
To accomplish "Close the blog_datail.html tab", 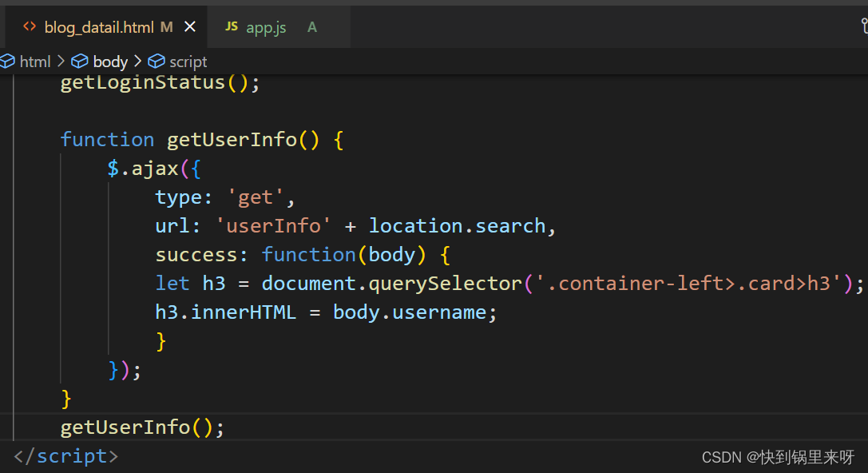I will point(190,26).
